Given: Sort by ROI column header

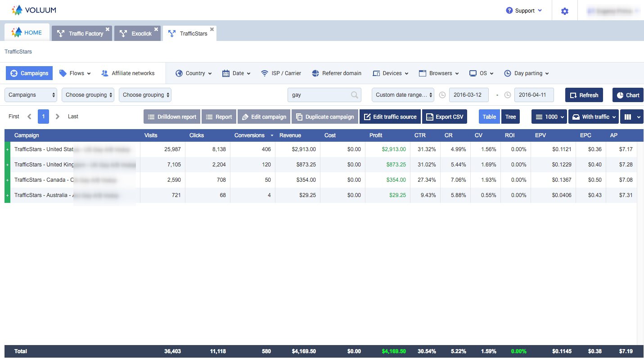Looking at the screenshot, I should (x=510, y=135).
